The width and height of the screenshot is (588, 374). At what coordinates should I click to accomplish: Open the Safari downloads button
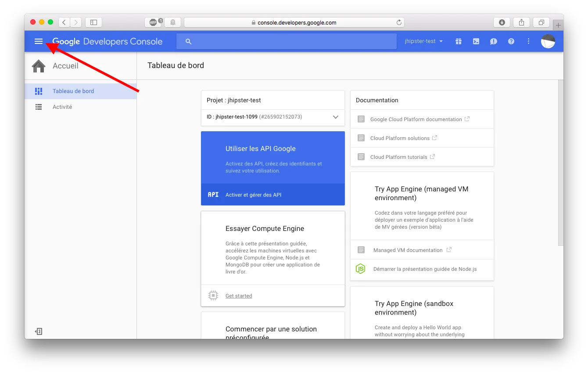click(502, 22)
